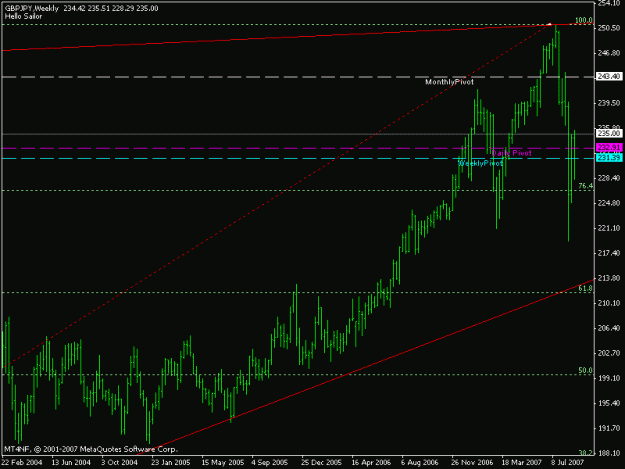Click the 4 Sep 2005 date label
This screenshot has width=625, height=469.
click(269, 463)
